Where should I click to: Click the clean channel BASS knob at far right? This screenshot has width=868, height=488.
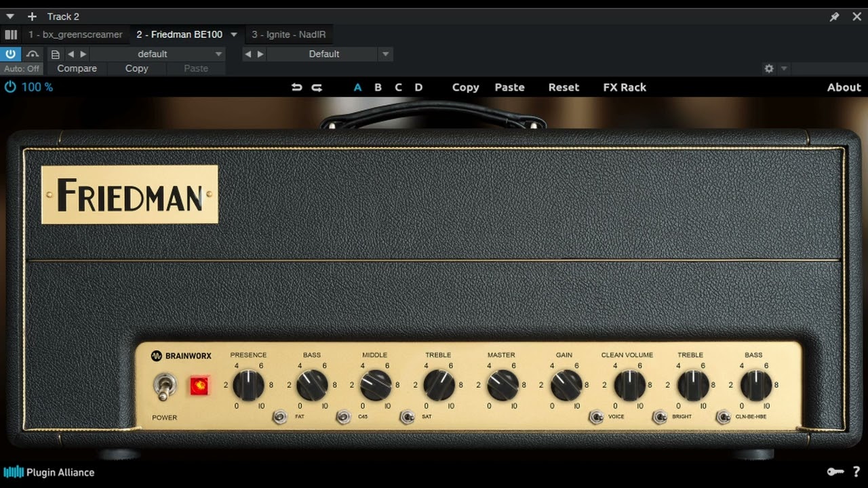[x=755, y=386]
